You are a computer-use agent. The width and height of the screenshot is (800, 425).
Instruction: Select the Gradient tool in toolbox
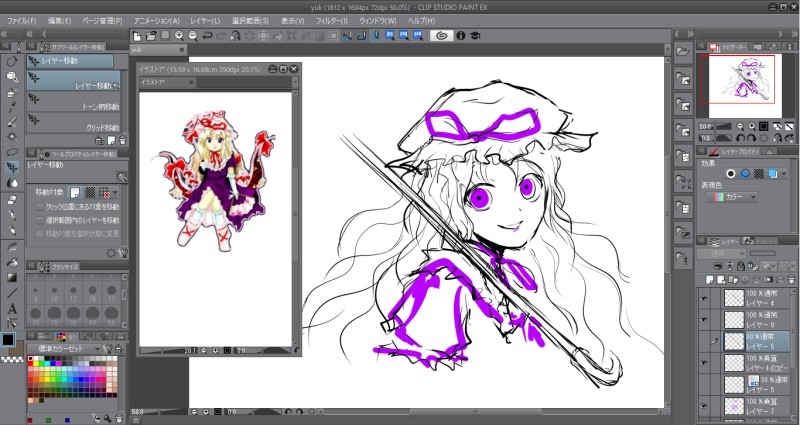11,277
